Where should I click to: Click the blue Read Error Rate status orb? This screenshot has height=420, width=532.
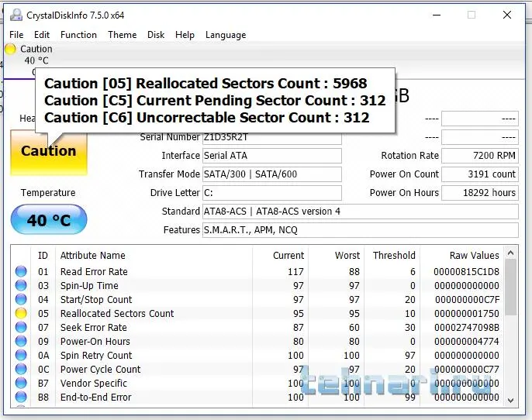(21, 272)
